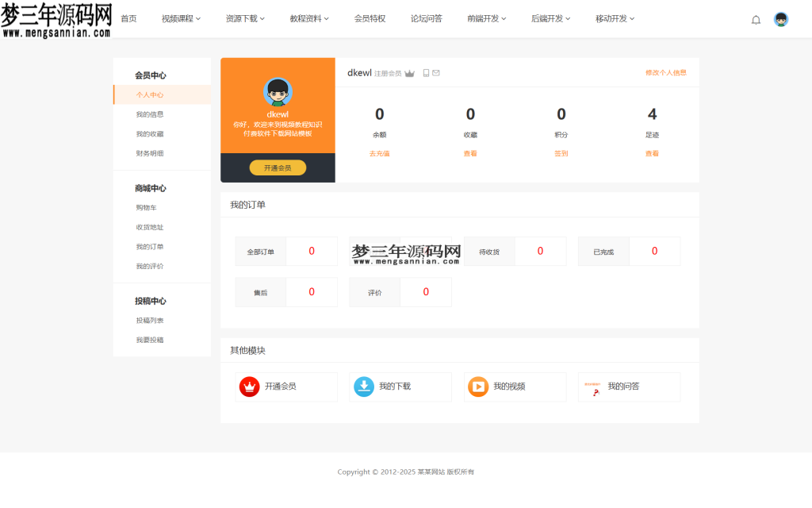Screen dimensions: 812x508
Task: Click the mobile phone icon beside the username
Action: click(x=425, y=72)
